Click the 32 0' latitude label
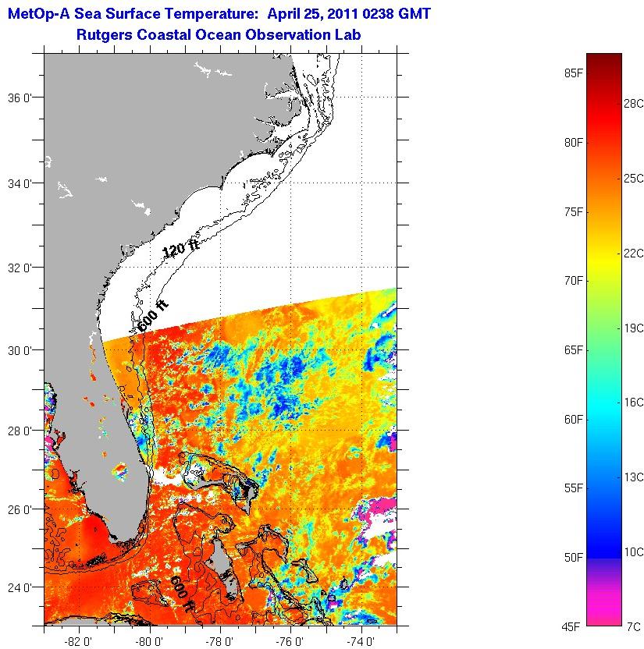The width and height of the screenshot is (644, 649). pyautogui.click(x=20, y=268)
